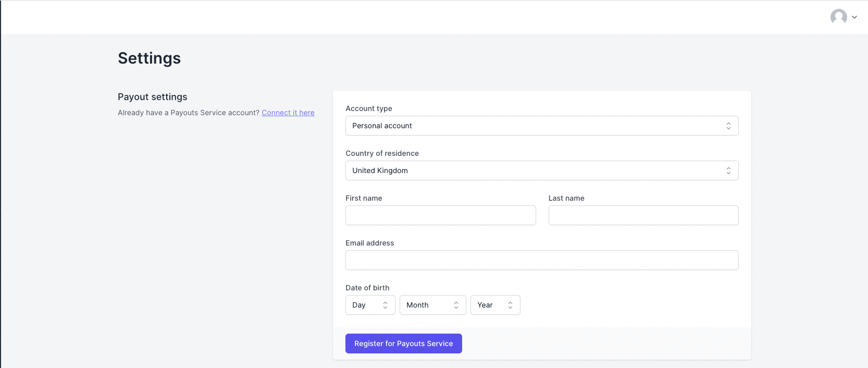Viewport: 868px width, 368px height.
Task: Click the Account type label
Action: (x=369, y=108)
